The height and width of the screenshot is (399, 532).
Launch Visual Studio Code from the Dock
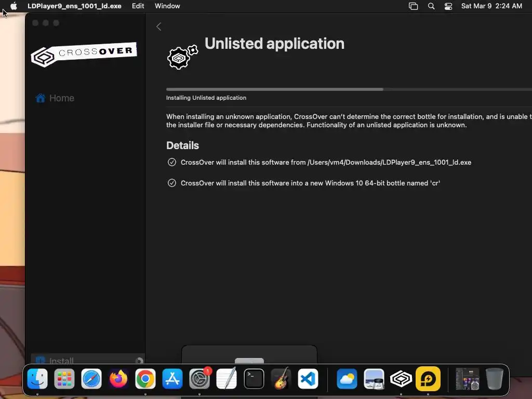[x=308, y=379]
